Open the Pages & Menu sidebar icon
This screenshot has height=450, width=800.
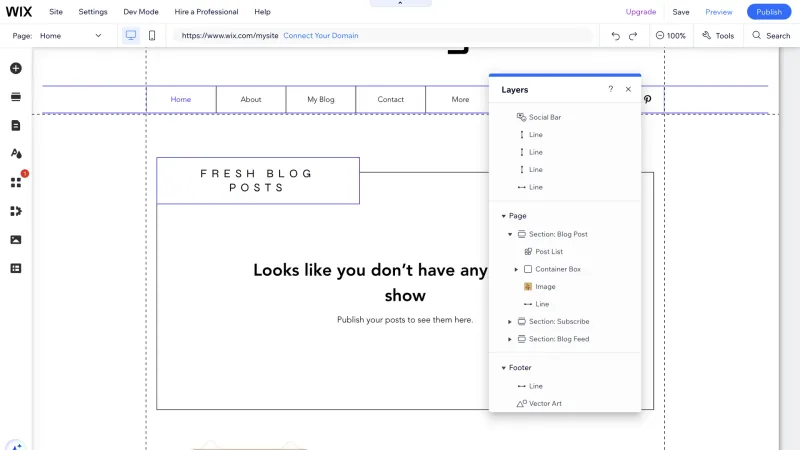coord(16,126)
